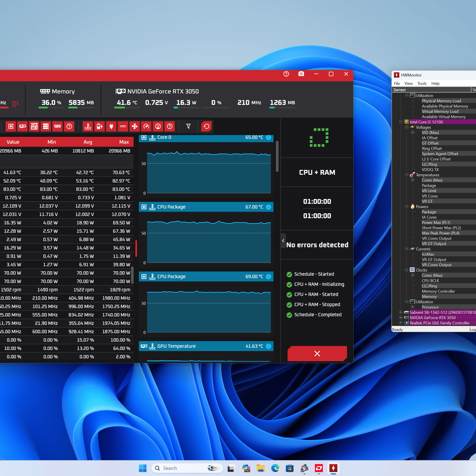Viewport: 476px width, 476px height.
Task: Toggle the CPU hardware filter icon
Action: click(x=11, y=126)
